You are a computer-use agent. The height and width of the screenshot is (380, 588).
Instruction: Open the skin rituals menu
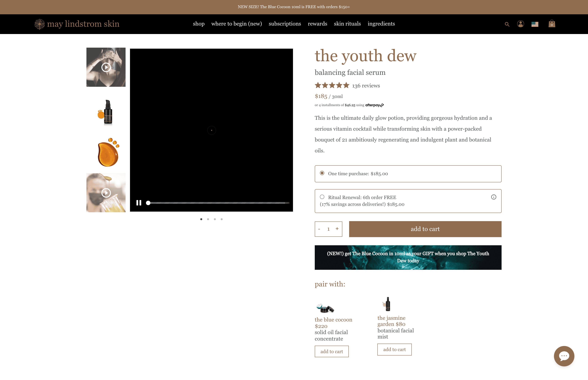click(347, 24)
